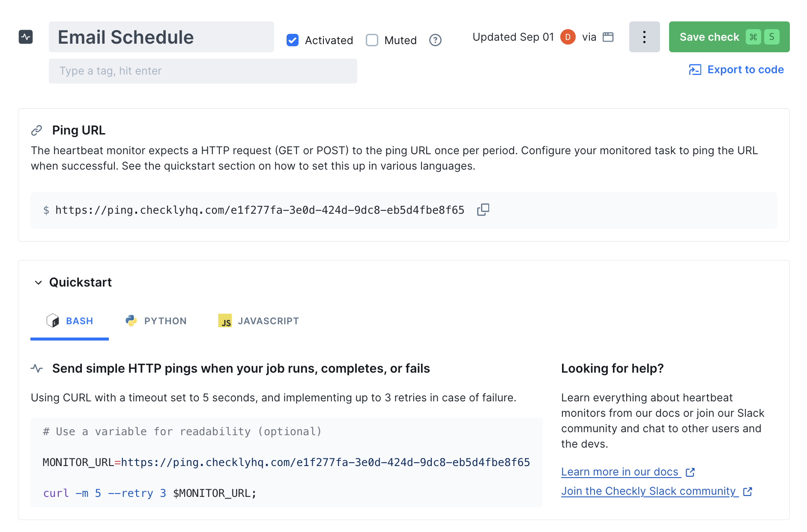Screen dimensions: 807x532
Task: Enable the Muted checkbox
Action: tap(372, 40)
